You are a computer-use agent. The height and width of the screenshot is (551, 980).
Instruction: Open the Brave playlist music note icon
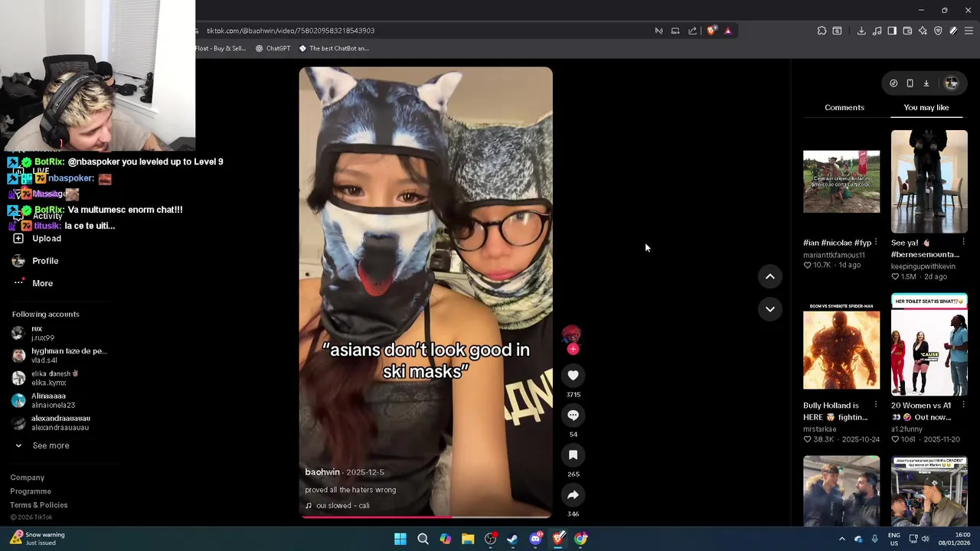click(877, 31)
